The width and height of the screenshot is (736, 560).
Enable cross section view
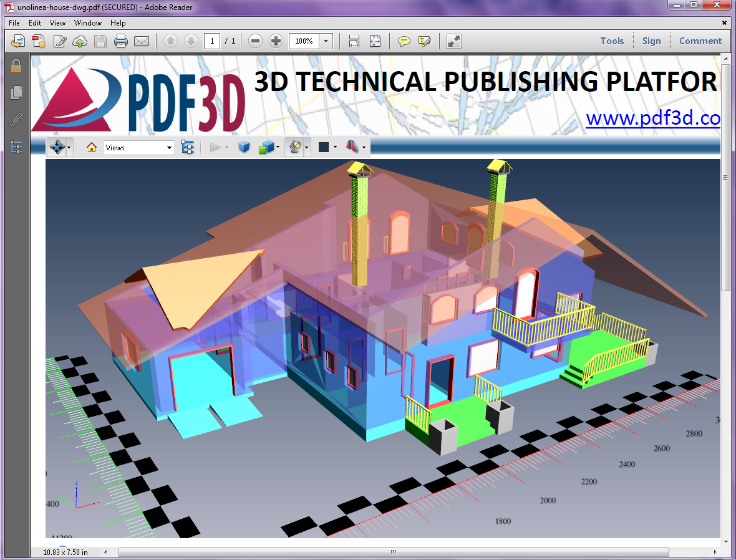point(353,147)
